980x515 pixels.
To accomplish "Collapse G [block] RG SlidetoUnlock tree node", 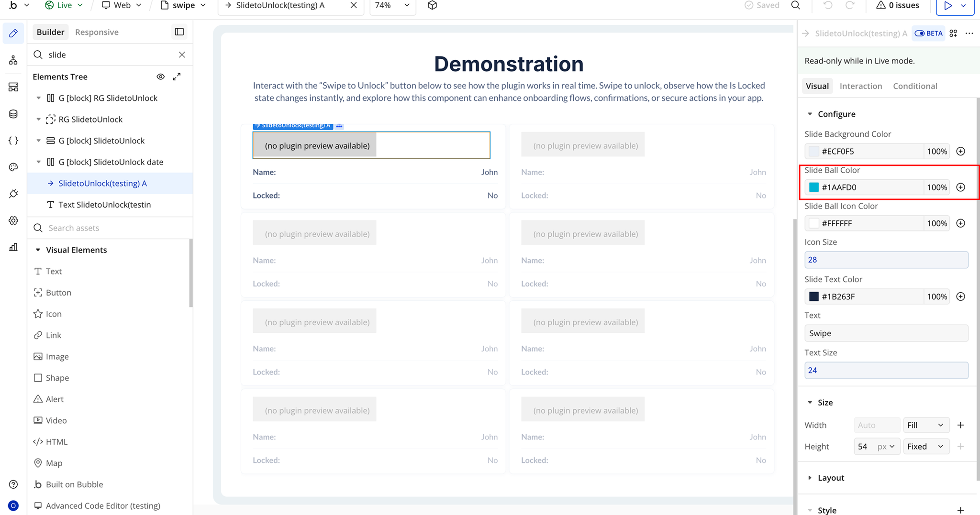I will point(39,98).
